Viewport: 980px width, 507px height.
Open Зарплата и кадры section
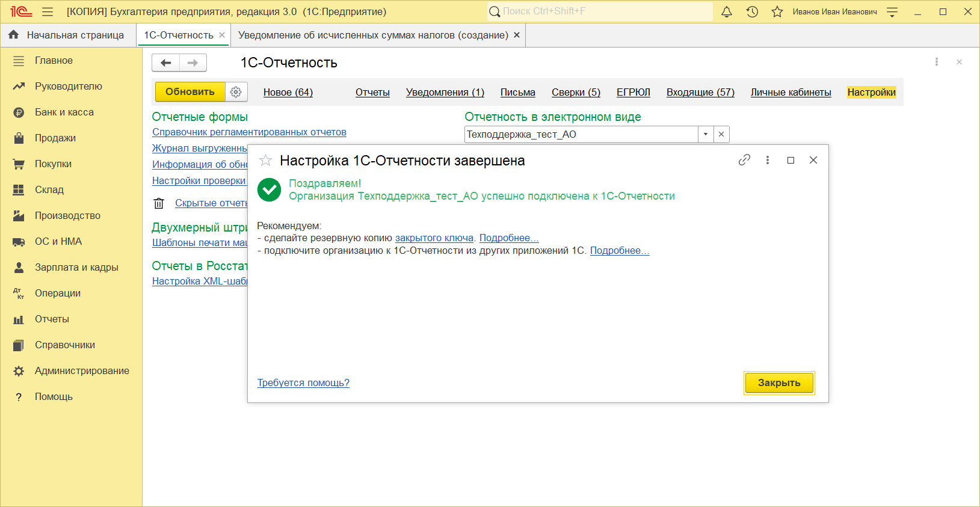[x=71, y=268]
